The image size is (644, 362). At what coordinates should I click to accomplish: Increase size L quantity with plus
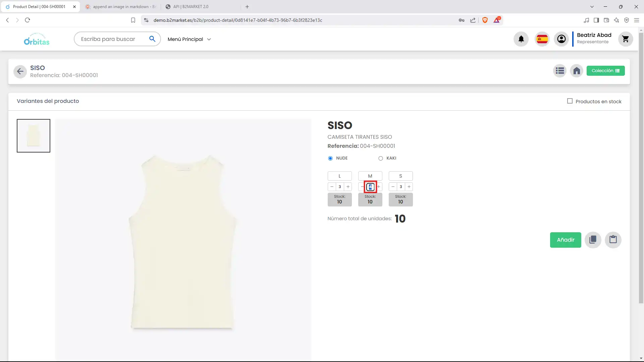[x=348, y=187]
